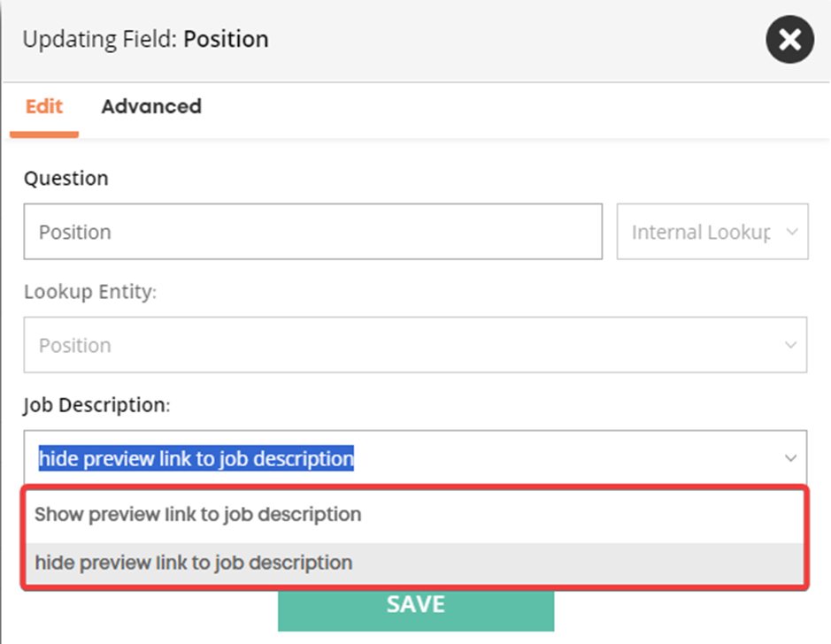Click the Question label

pos(66,178)
